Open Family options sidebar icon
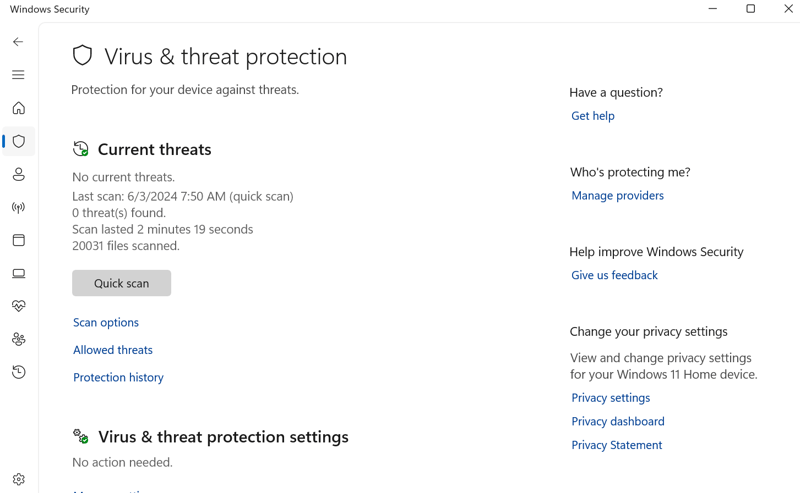This screenshot has height=493, width=800. pyautogui.click(x=18, y=339)
